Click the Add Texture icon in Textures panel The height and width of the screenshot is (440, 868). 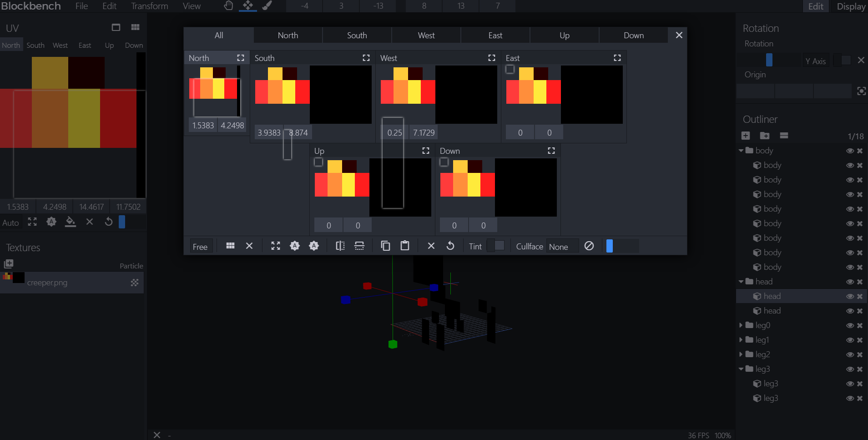[9, 263]
